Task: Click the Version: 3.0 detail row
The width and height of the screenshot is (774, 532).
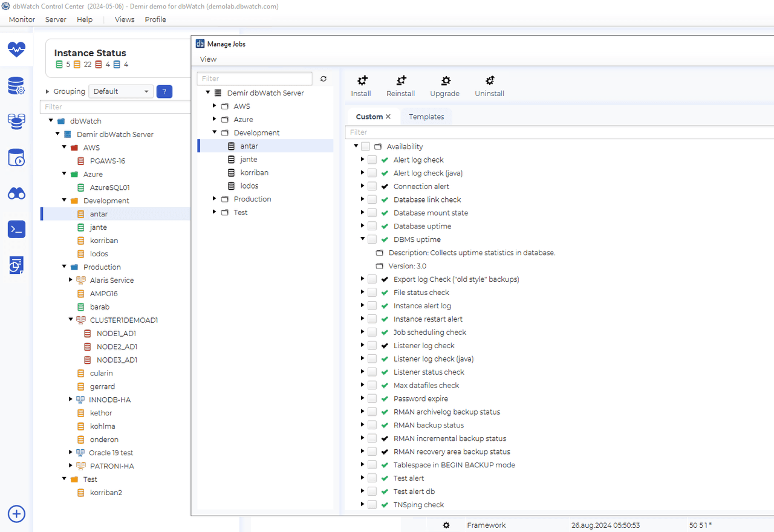Action: [407, 266]
